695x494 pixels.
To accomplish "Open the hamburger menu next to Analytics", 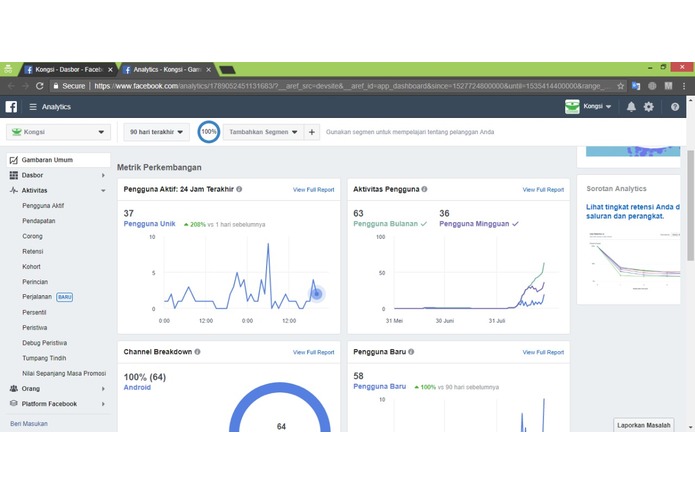I will coord(33,107).
